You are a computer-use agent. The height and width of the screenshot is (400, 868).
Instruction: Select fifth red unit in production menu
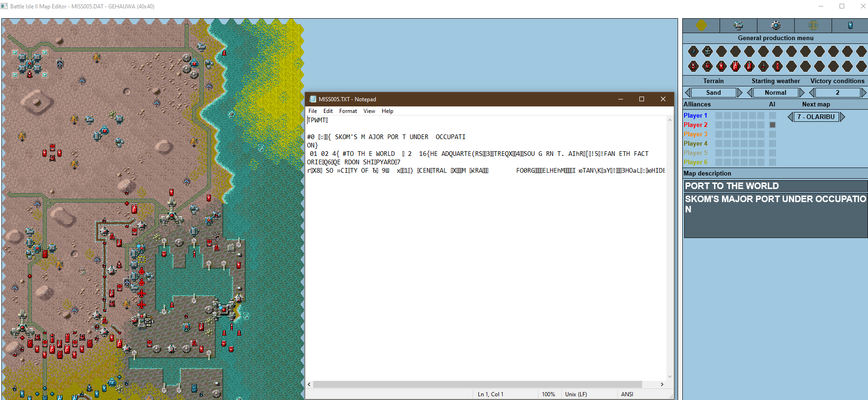point(749,66)
